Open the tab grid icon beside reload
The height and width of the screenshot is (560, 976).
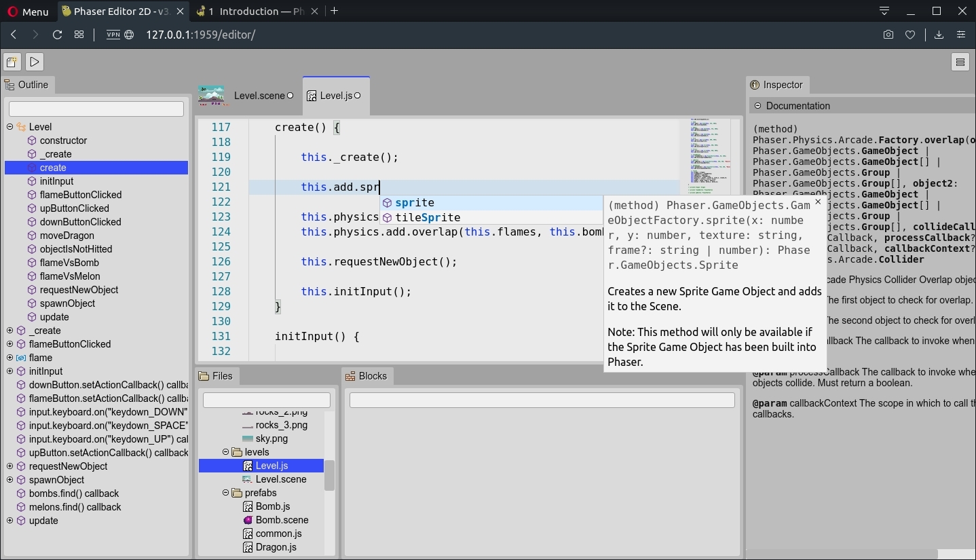tap(79, 35)
